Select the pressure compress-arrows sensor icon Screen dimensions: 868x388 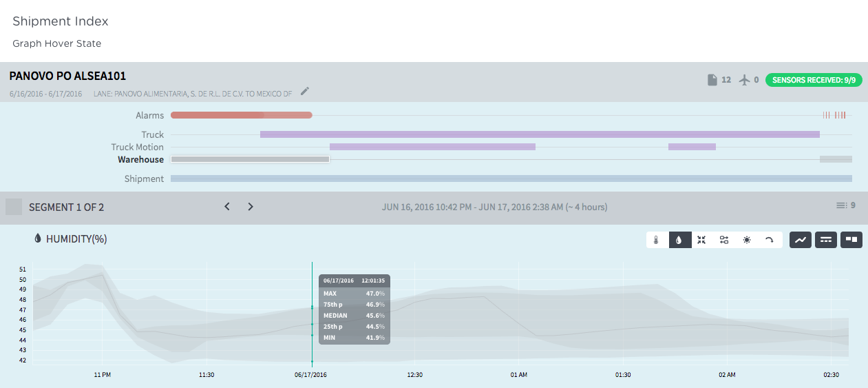[x=701, y=240]
